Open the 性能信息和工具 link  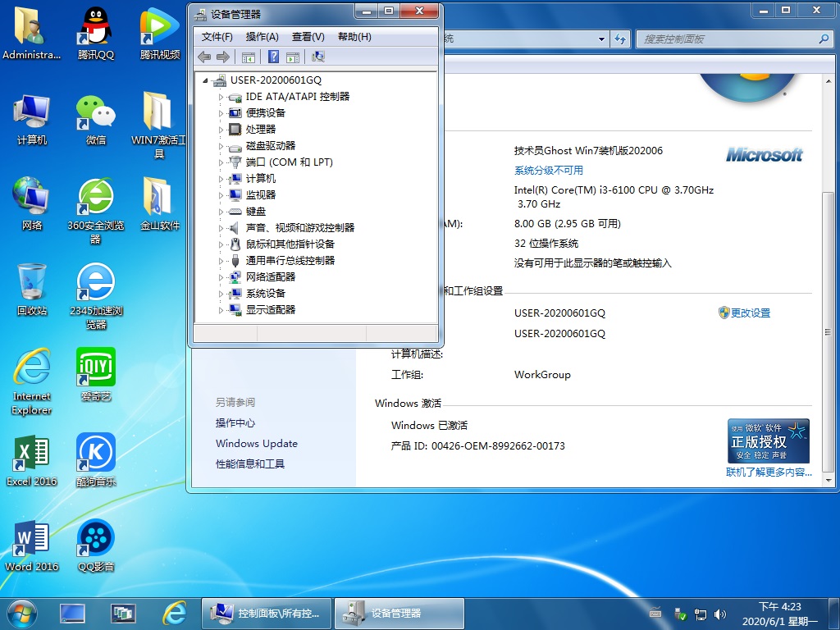(x=250, y=464)
